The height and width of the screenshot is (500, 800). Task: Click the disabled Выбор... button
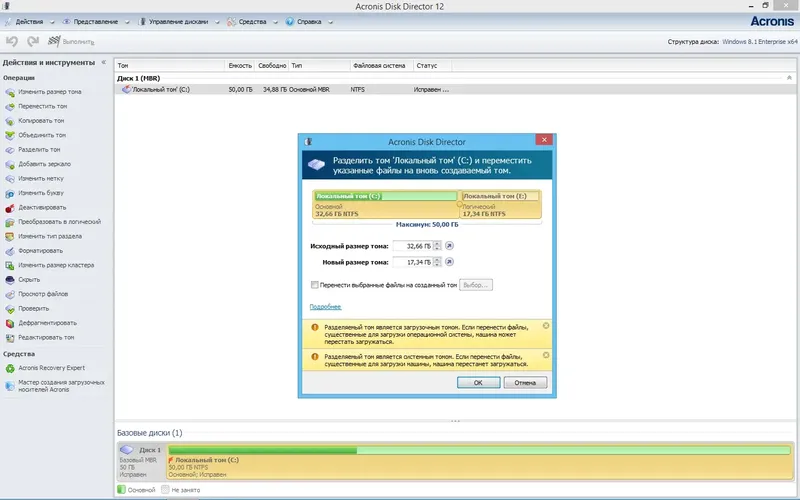(476, 285)
